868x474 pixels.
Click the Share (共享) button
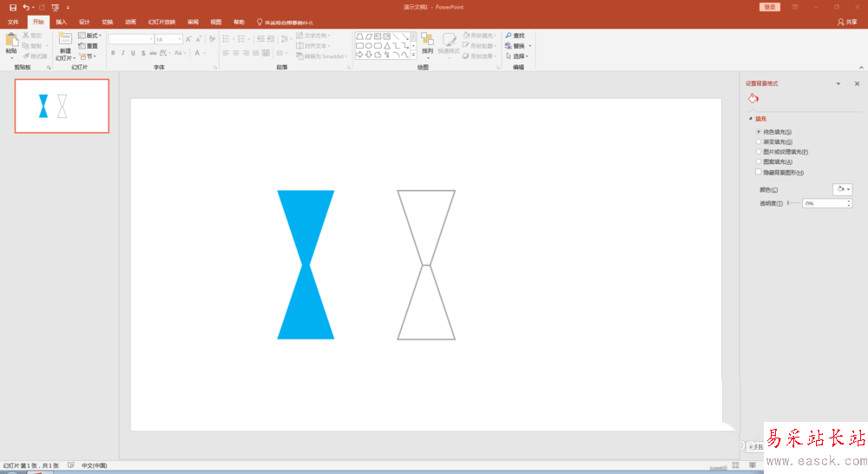(x=847, y=22)
